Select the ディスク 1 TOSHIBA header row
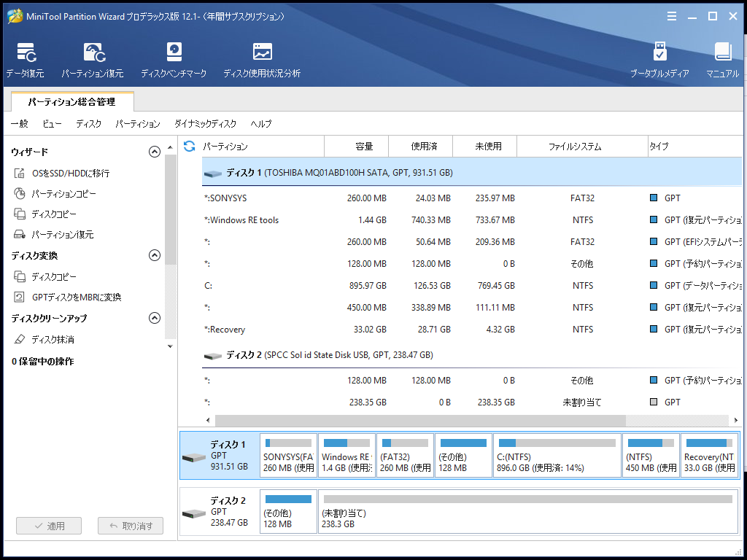This screenshot has height=560, width=747. point(472,172)
